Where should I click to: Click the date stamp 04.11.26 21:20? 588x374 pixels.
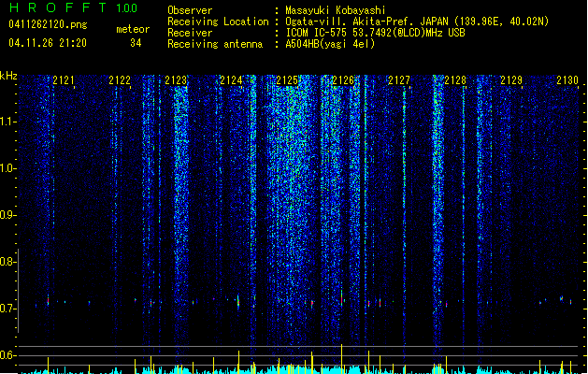[x=48, y=43]
